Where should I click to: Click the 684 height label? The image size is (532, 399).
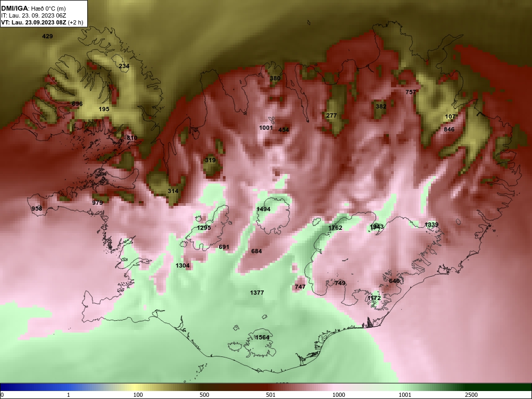click(x=256, y=252)
